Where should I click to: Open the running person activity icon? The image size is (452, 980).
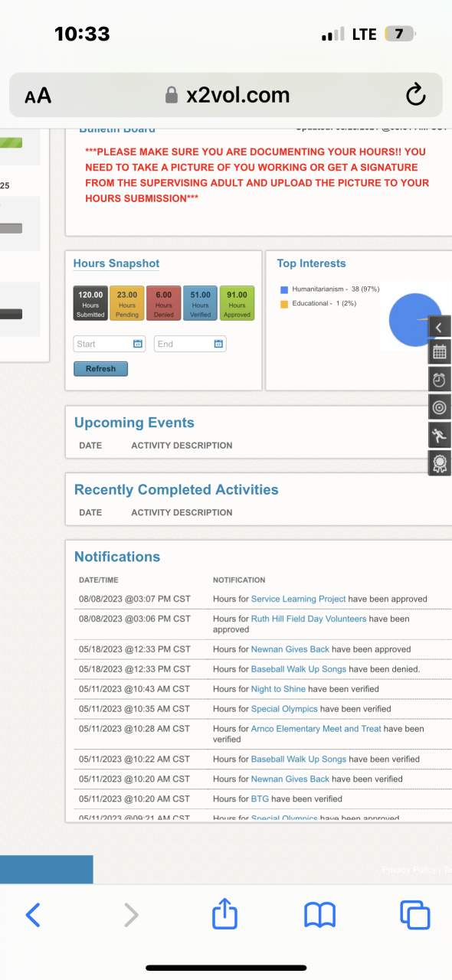click(439, 435)
